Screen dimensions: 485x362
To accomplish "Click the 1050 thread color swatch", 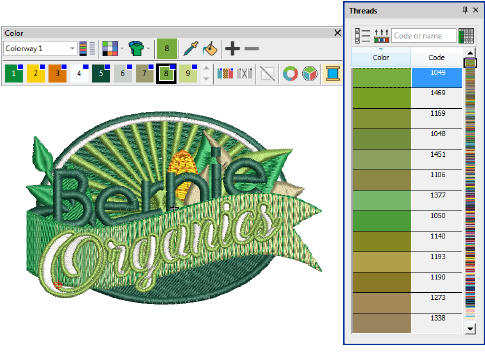I will click(382, 221).
